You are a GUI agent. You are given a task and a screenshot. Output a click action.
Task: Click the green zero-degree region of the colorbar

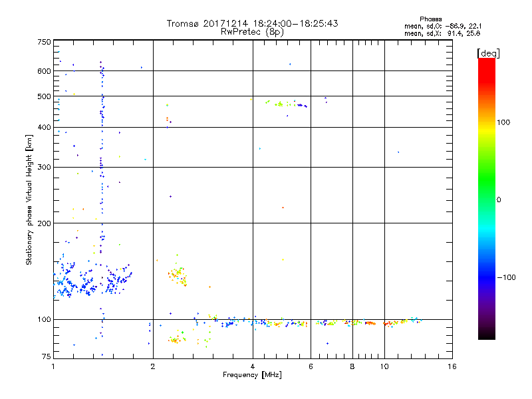[487, 198]
